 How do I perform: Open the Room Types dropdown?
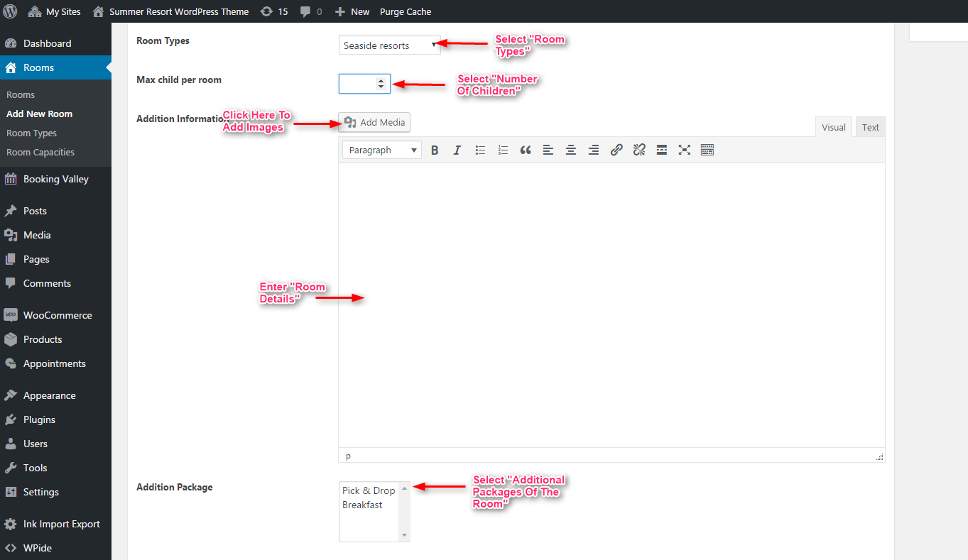(389, 45)
